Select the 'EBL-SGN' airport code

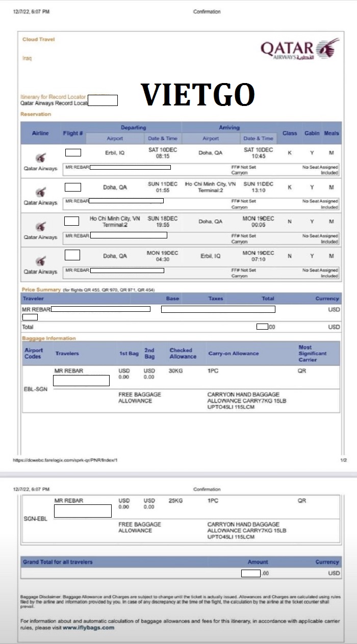click(x=35, y=388)
